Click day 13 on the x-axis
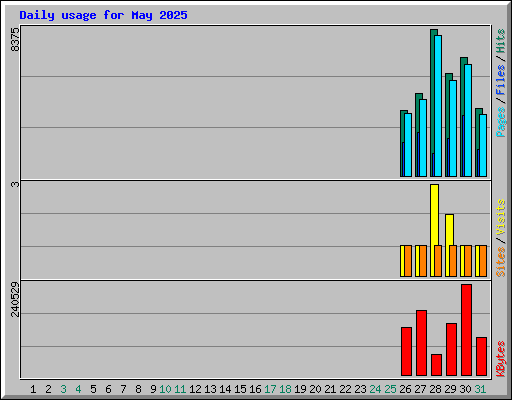 click(x=210, y=389)
